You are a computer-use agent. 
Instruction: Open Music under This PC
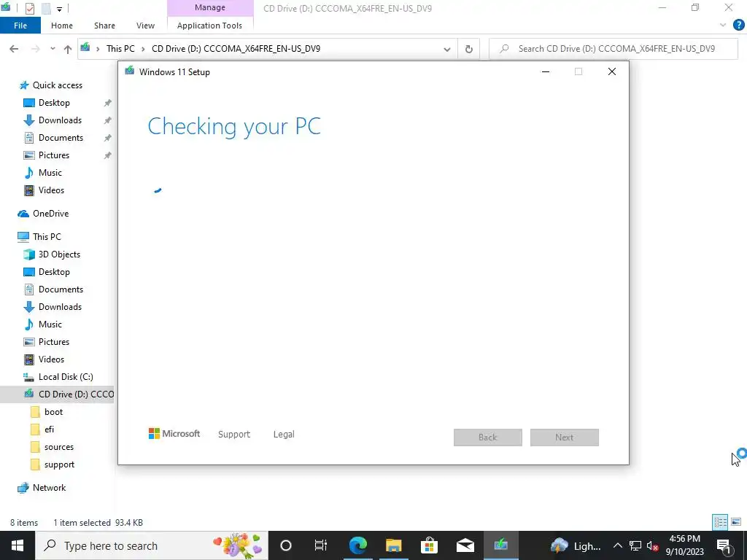50,324
